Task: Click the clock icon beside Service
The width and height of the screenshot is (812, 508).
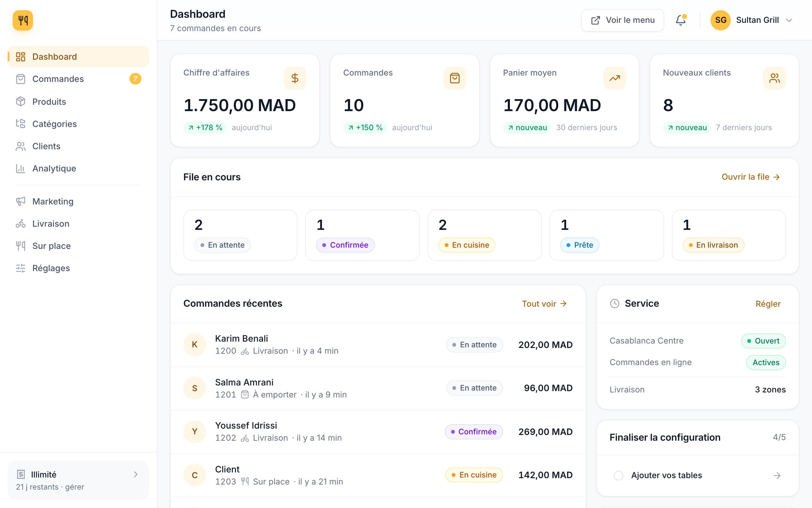Action: pos(614,304)
